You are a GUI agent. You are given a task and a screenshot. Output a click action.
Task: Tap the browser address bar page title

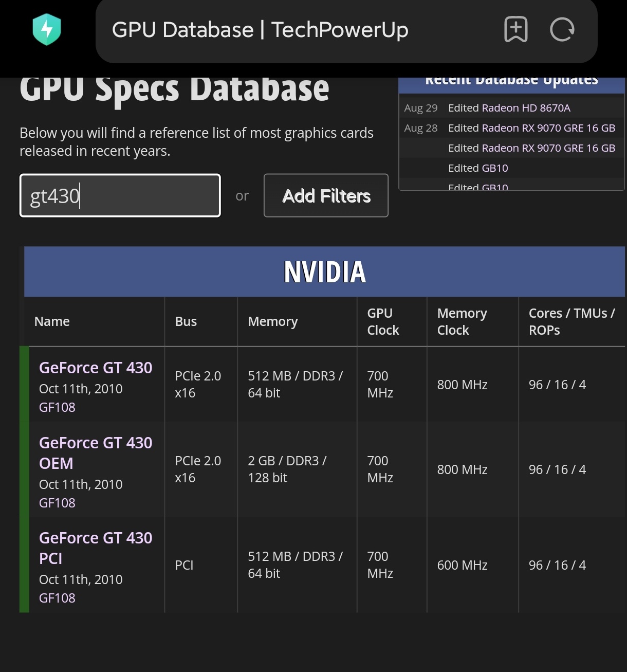(x=260, y=30)
